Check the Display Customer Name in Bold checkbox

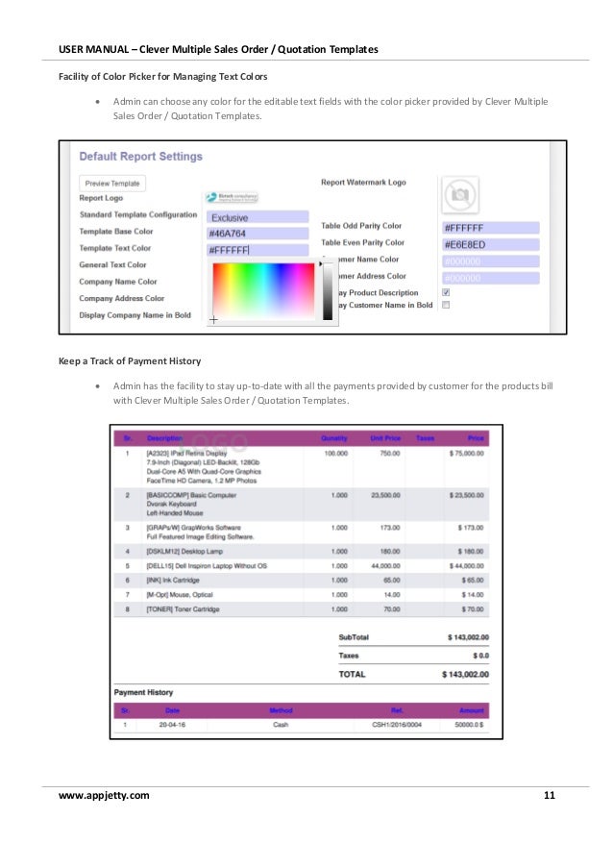[446, 305]
